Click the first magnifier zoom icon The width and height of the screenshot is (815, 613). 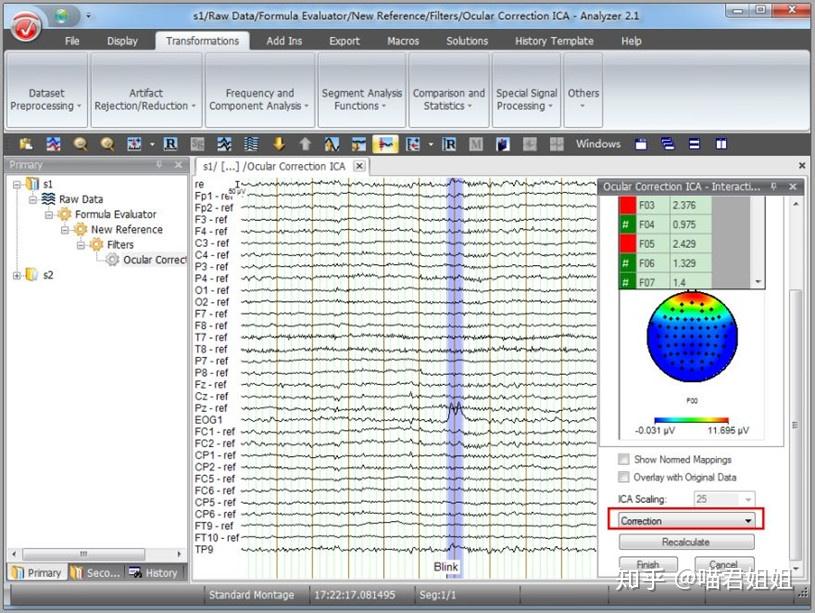(80, 144)
